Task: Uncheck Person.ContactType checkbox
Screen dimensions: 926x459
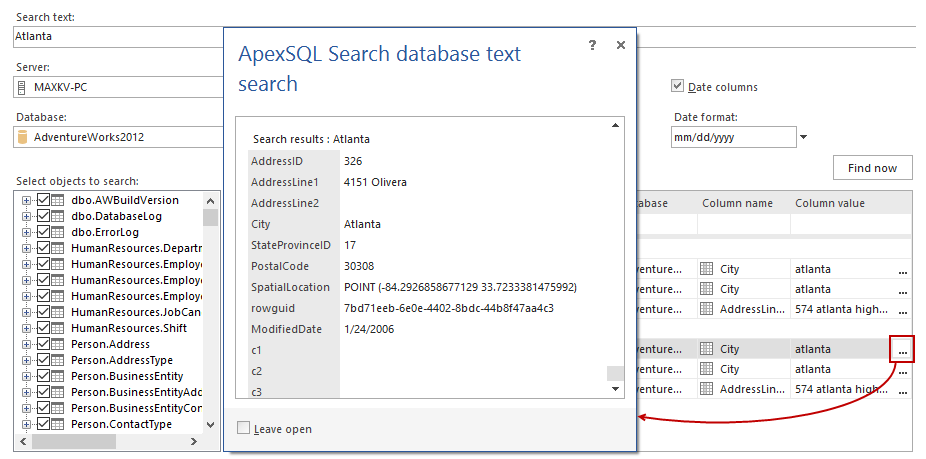Action: point(43,424)
